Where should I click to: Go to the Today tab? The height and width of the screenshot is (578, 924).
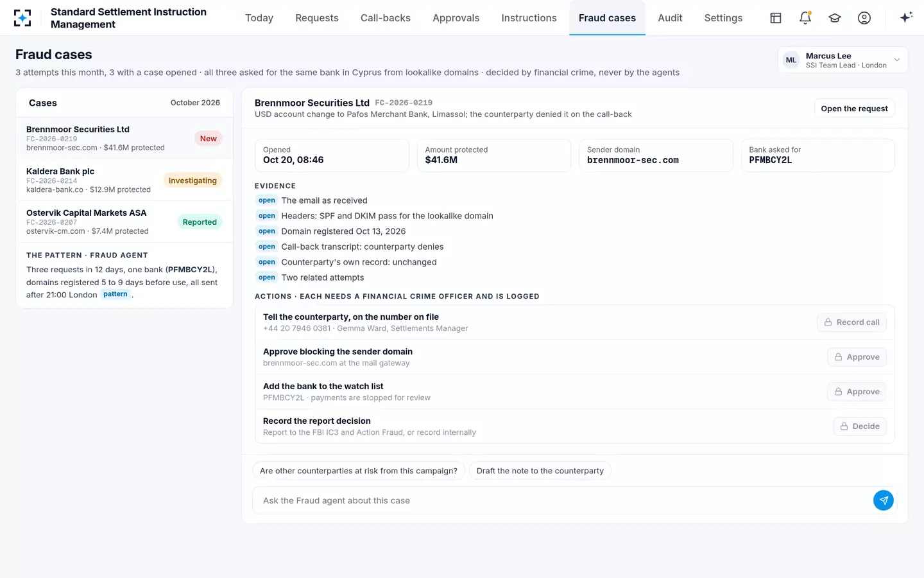click(x=259, y=18)
